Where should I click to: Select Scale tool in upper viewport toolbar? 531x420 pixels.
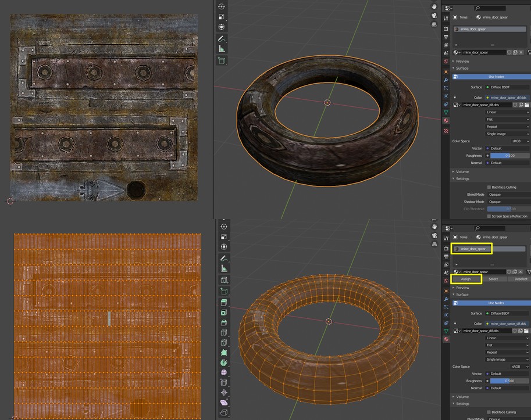pos(222,17)
